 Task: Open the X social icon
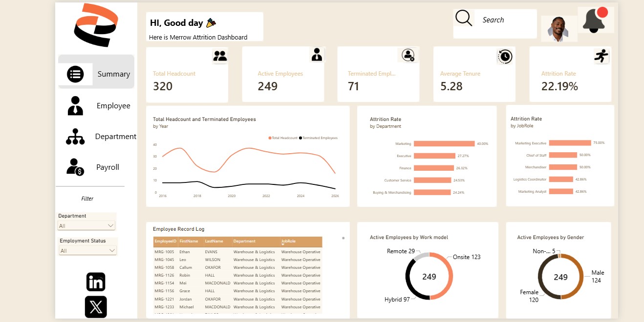tap(96, 307)
